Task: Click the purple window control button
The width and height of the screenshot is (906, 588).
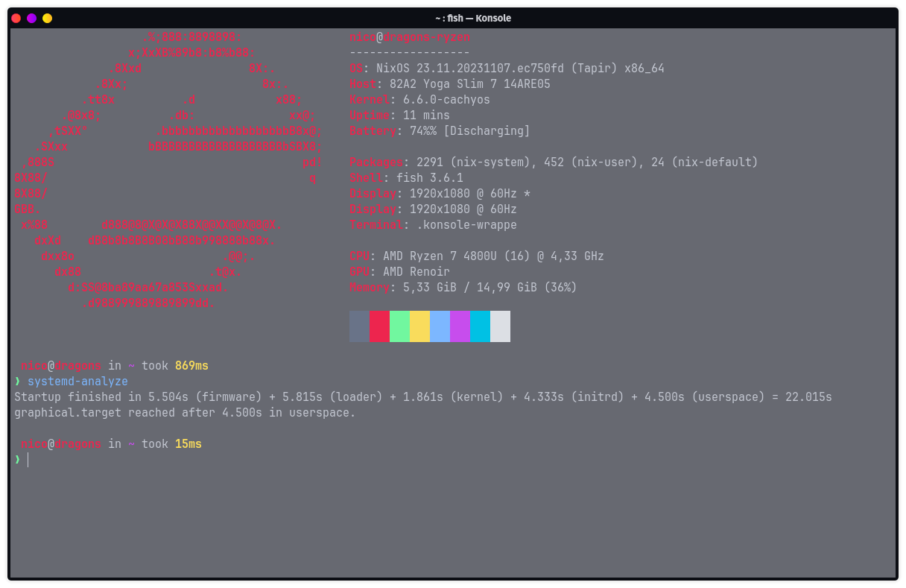Action: point(32,18)
